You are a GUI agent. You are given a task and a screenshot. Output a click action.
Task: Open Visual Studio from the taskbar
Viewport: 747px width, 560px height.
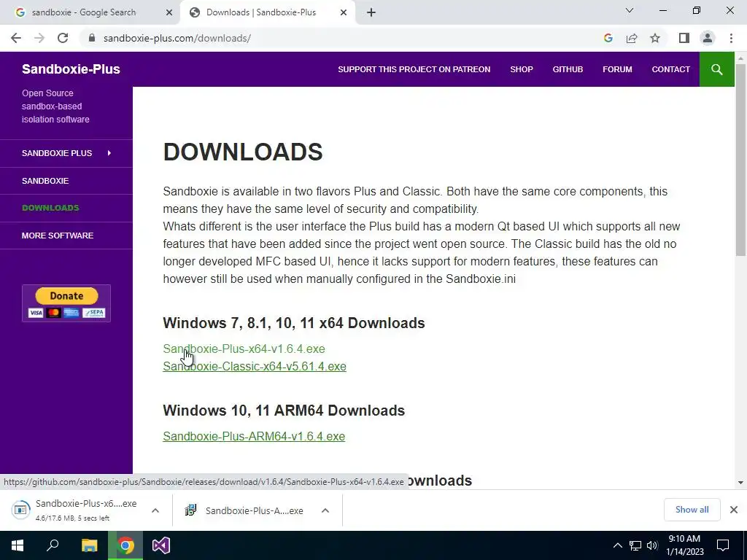coord(161,545)
